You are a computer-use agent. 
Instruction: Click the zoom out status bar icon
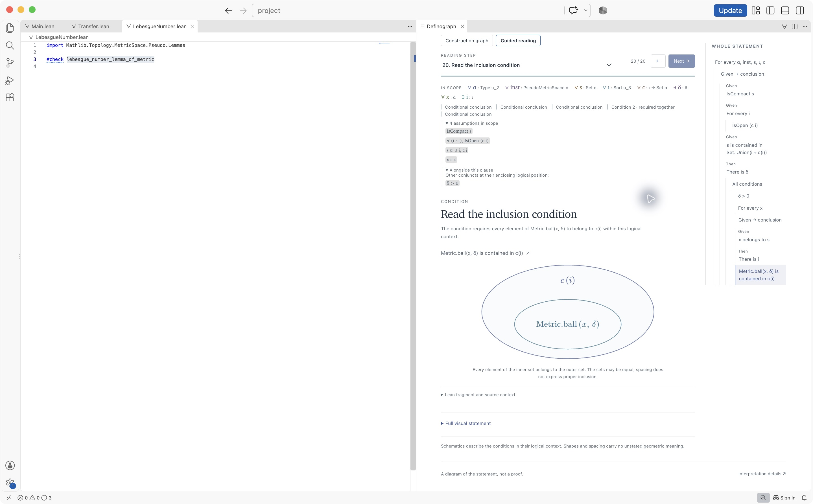pyautogui.click(x=763, y=498)
